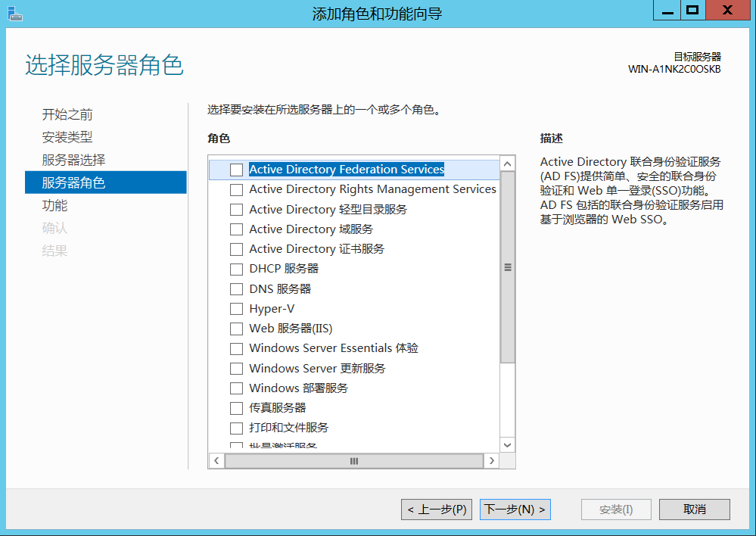This screenshot has width=756, height=536.
Task: Minimize the wizard window
Action: tap(667, 10)
